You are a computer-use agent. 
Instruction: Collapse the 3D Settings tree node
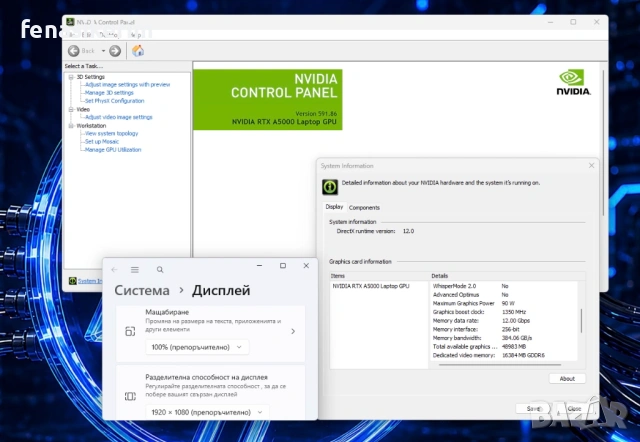[x=71, y=77]
